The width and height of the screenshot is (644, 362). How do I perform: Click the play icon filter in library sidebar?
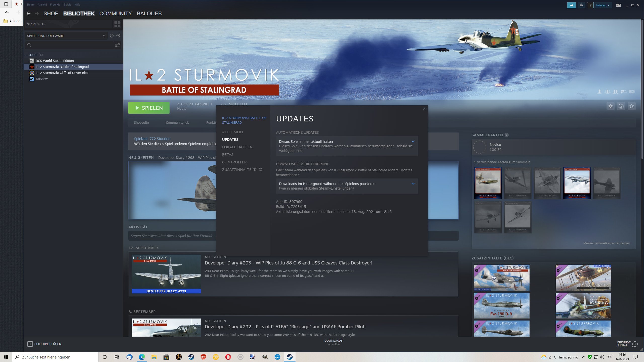[118, 36]
